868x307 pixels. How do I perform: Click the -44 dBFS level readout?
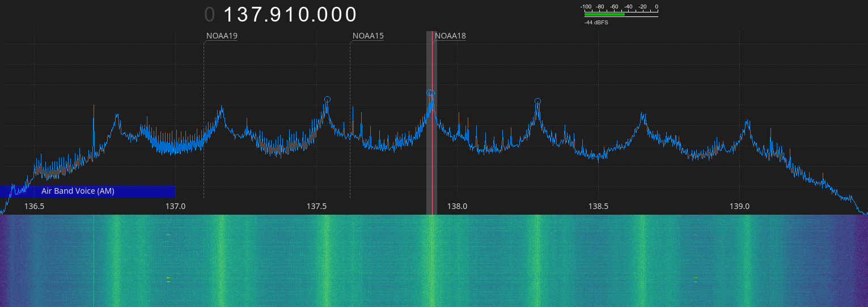[596, 23]
